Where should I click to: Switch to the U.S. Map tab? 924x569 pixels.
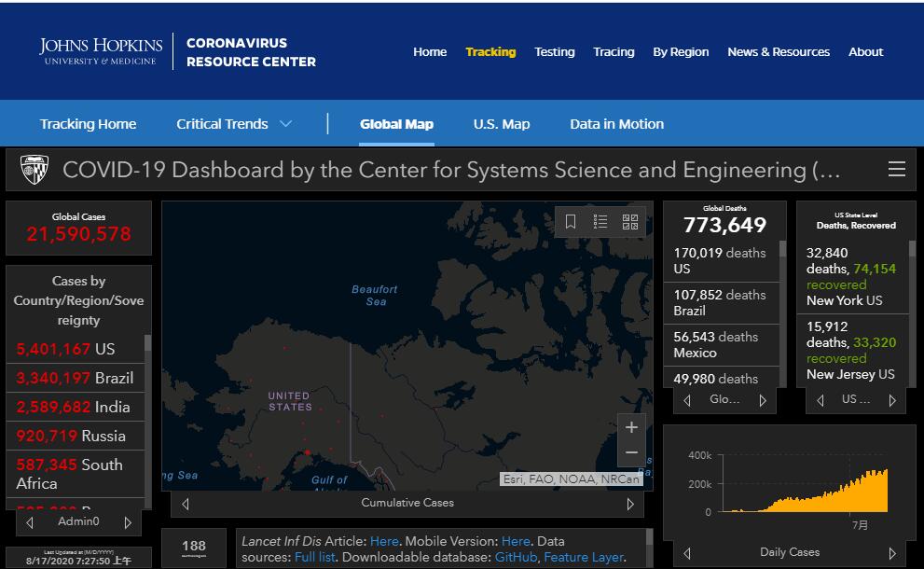coord(502,124)
